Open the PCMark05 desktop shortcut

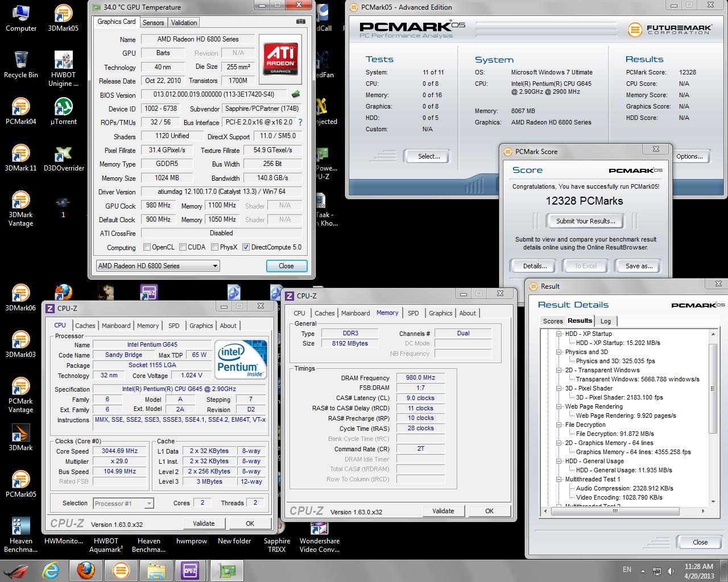click(x=21, y=484)
